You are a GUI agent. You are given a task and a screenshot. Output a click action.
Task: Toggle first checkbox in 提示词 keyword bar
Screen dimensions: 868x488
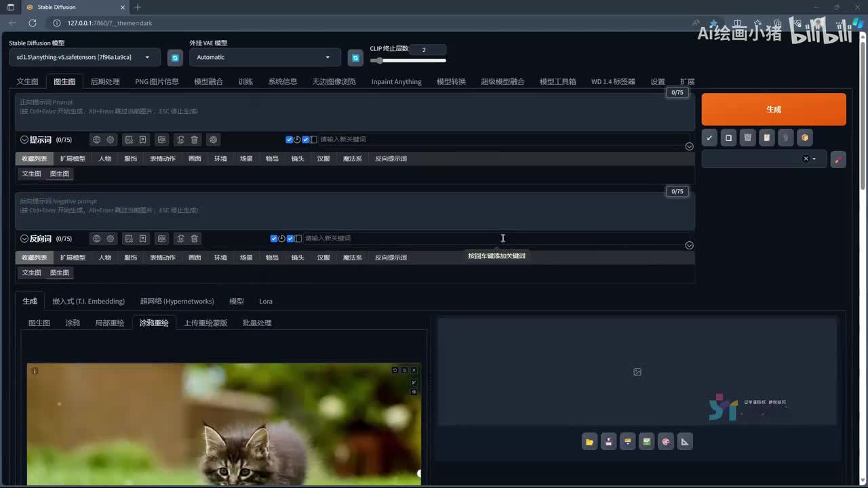click(290, 140)
